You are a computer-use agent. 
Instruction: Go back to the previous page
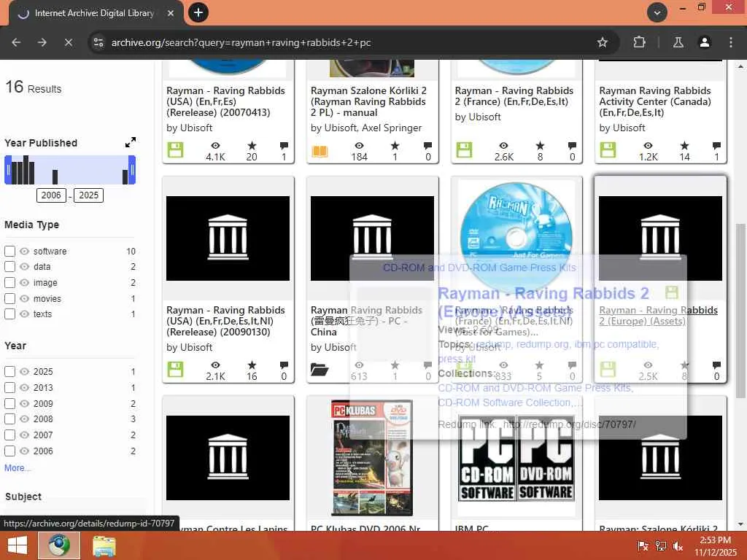[x=16, y=42]
